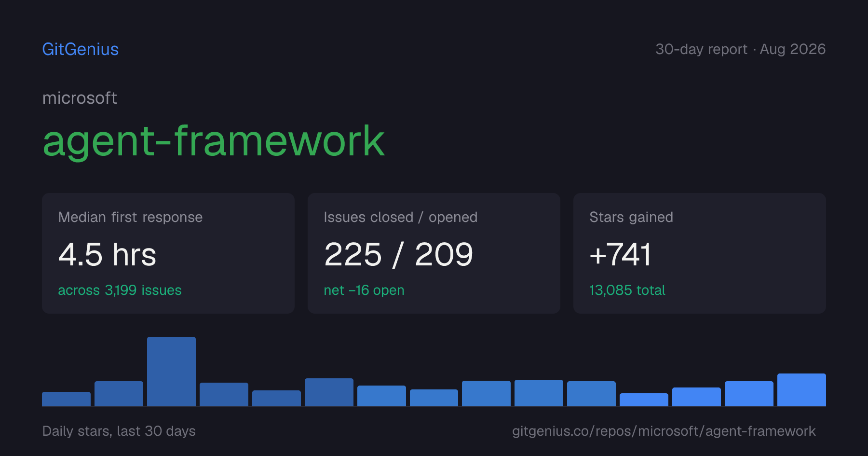This screenshot has width=868, height=456.
Task: Click the 'Issues closed / opened' label
Action: click(400, 217)
